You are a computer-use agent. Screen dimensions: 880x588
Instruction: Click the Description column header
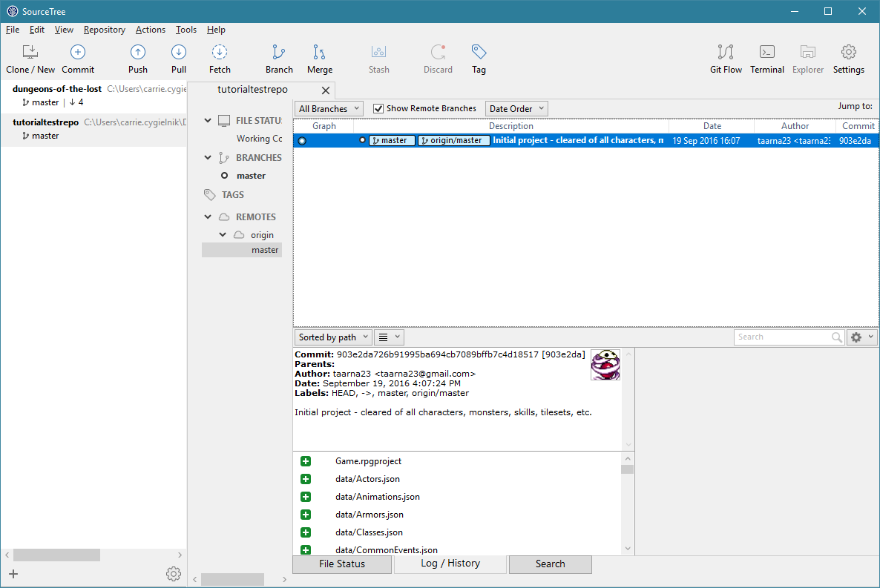tap(510, 126)
